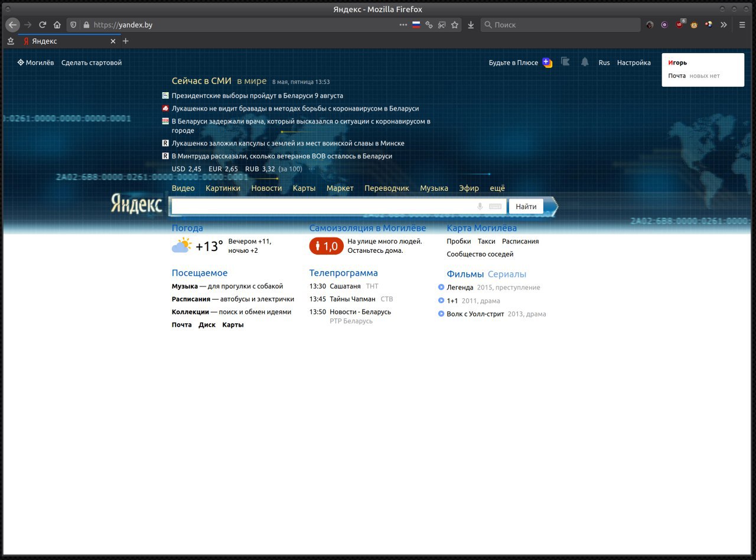
Task: Open the Переводчик service tab
Action: (x=387, y=188)
